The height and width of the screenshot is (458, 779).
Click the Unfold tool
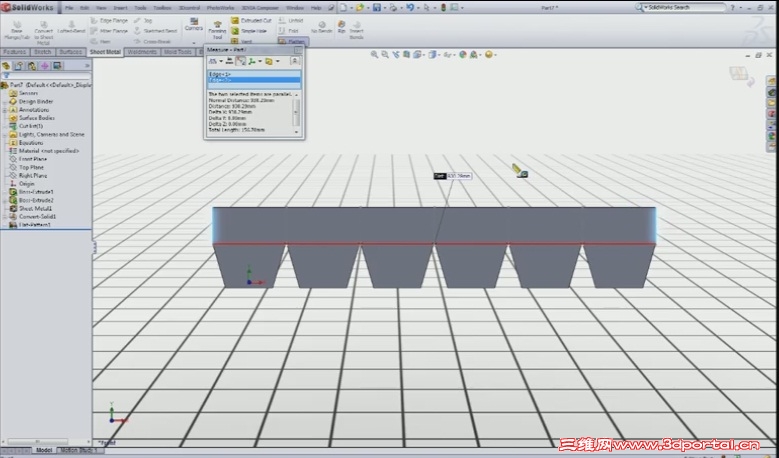click(291, 21)
